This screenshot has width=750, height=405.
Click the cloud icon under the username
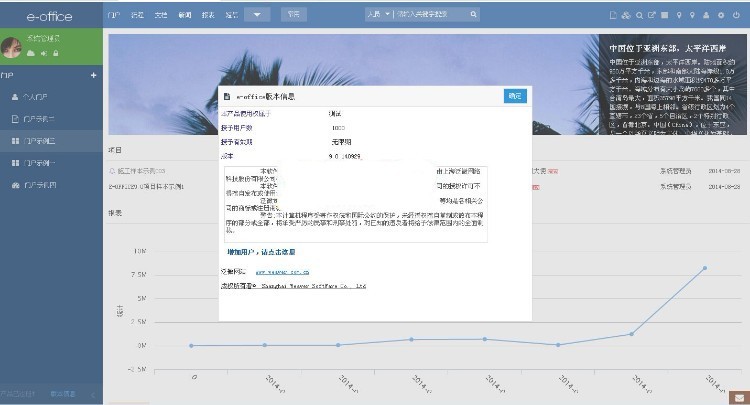coord(31,52)
